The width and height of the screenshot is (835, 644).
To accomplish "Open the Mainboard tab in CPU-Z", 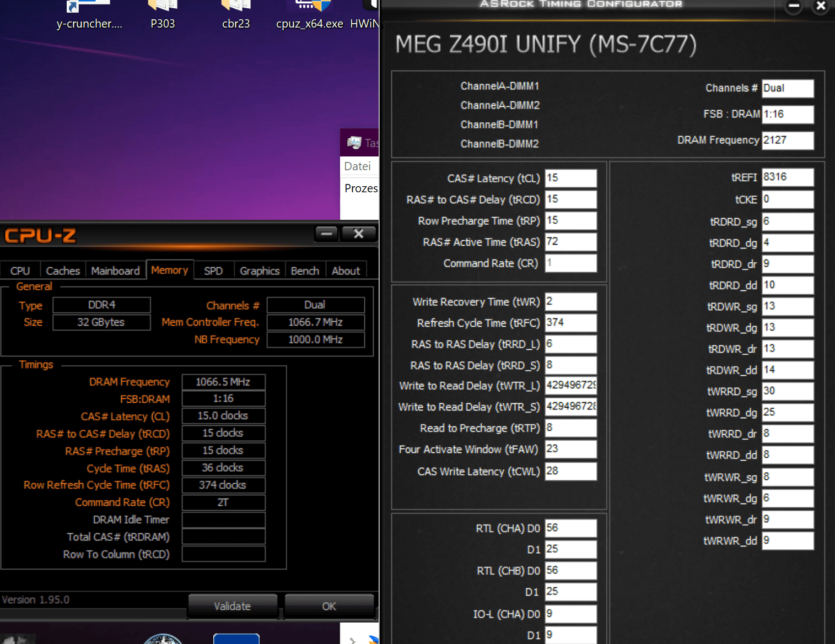I will coord(115,270).
